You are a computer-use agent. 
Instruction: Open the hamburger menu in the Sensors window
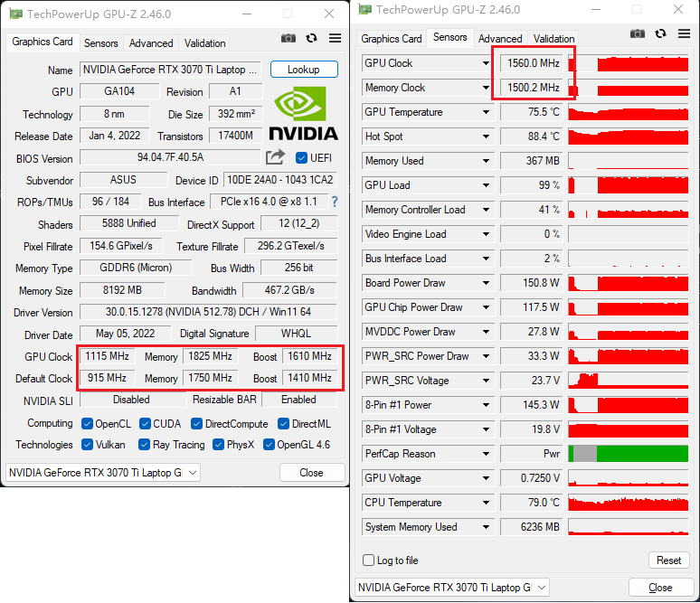point(684,34)
